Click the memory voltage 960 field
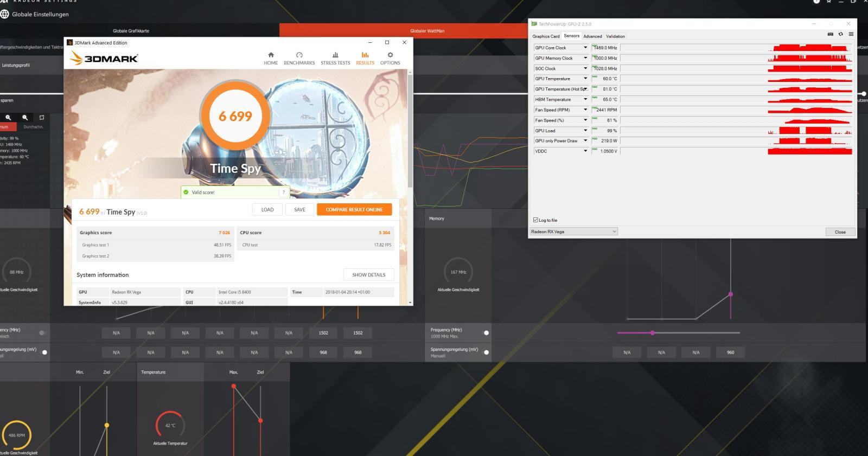This screenshot has height=456, width=868. (731, 352)
